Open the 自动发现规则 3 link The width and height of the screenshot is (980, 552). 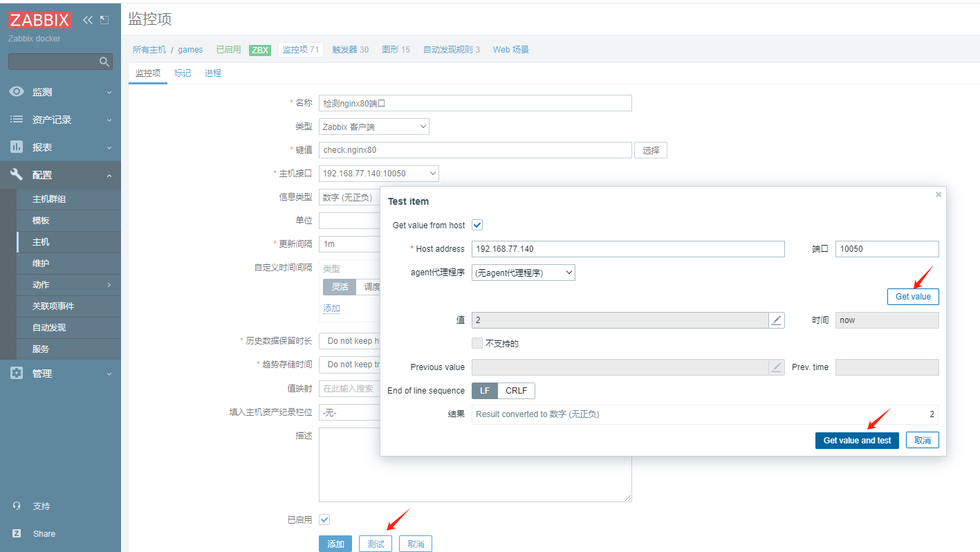452,50
